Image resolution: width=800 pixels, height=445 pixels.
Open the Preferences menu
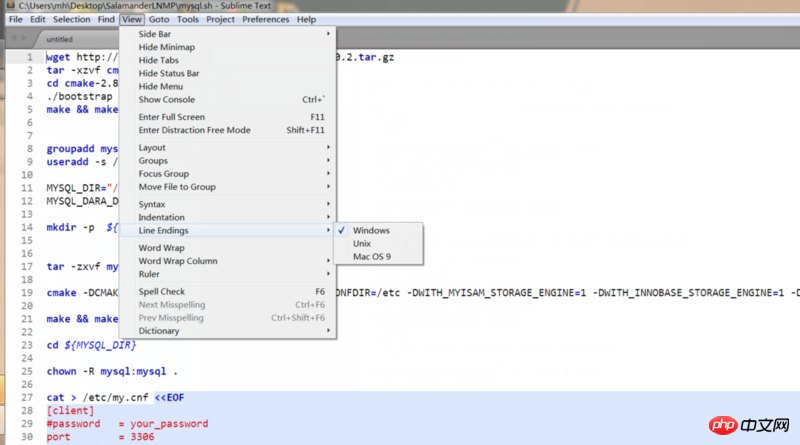click(265, 19)
